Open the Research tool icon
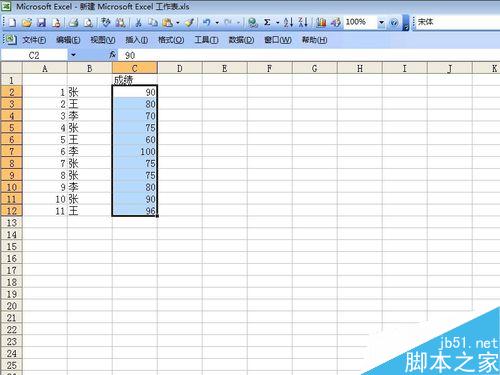500x375 pixels. pyautogui.click(x=120, y=23)
